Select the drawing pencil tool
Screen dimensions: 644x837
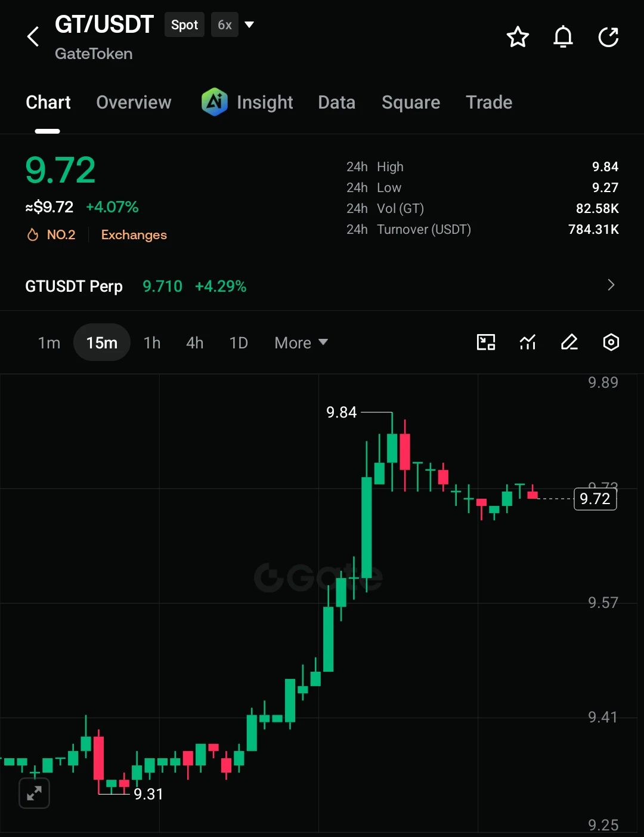click(569, 342)
